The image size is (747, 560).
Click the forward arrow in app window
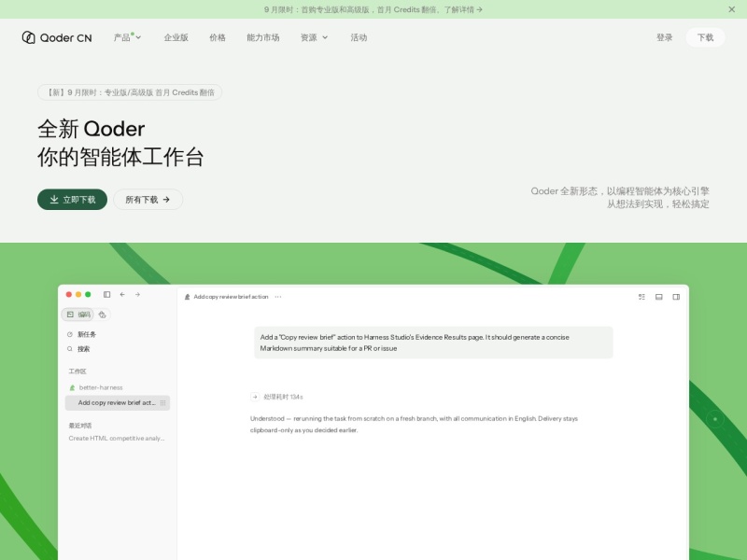point(137,294)
